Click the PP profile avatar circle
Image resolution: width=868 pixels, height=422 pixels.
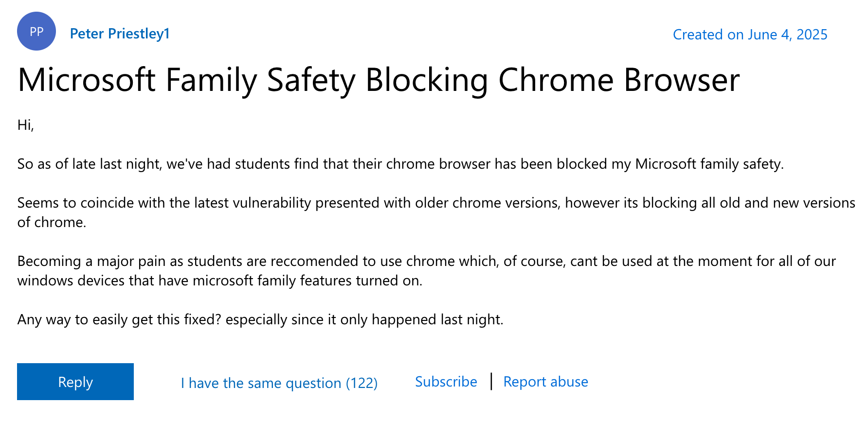[x=36, y=31]
